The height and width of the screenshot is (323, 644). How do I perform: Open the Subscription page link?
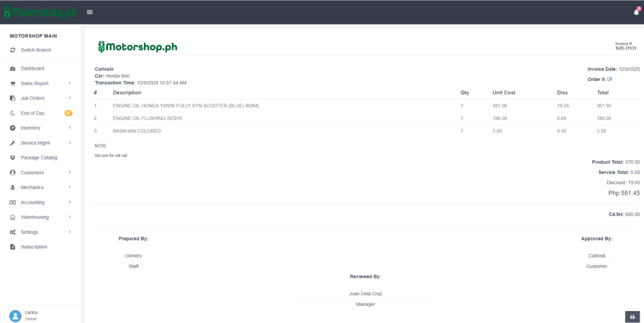pyautogui.click(x=33, y=247)
